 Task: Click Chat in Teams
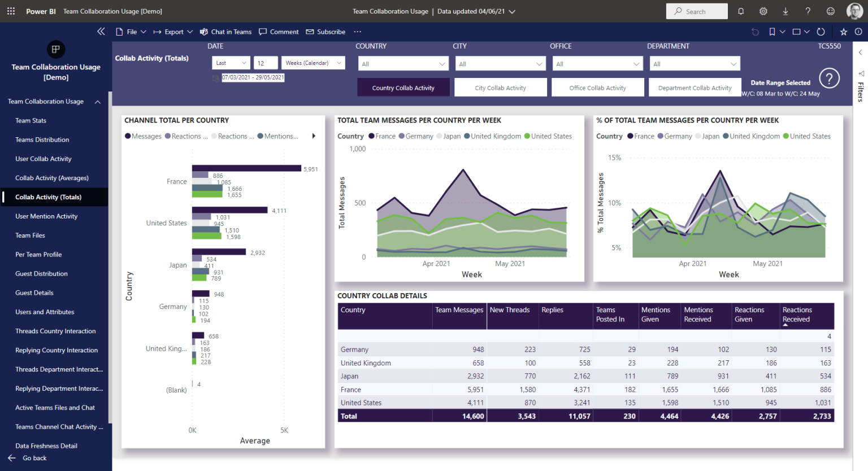click(226, 32)
